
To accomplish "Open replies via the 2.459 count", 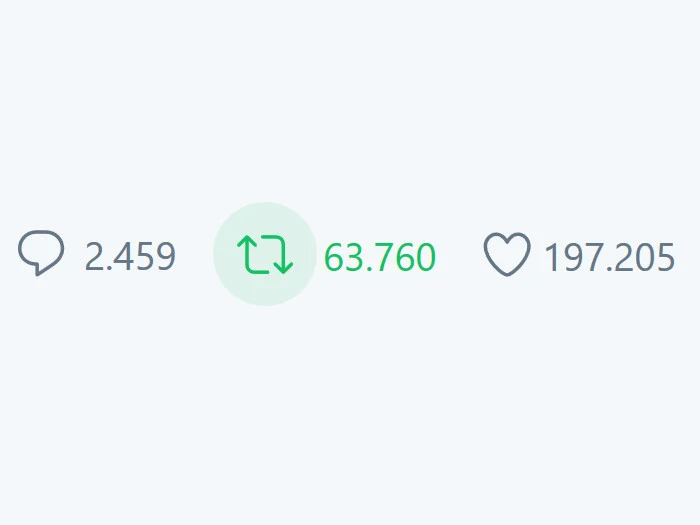I will click(130, 256).
